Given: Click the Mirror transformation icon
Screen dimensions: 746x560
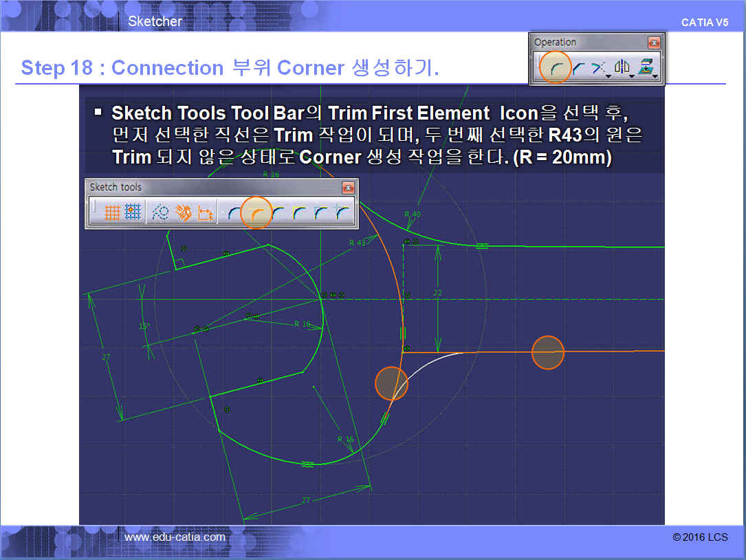Looking at the screenshot, I should 622,67.
